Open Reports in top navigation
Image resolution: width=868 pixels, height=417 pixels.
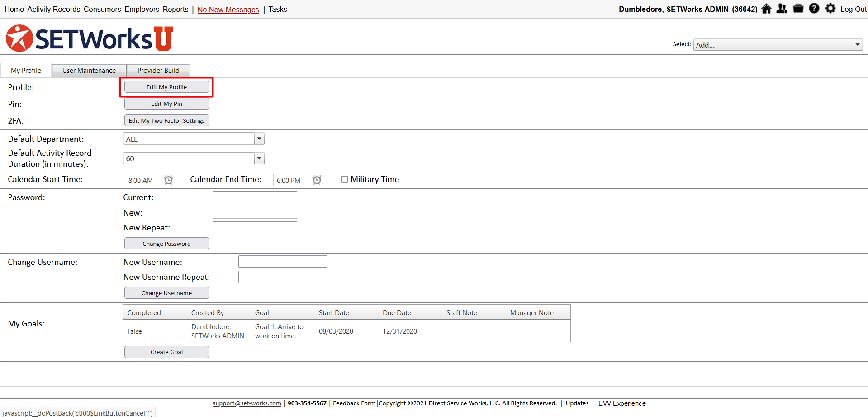point(175,10)
